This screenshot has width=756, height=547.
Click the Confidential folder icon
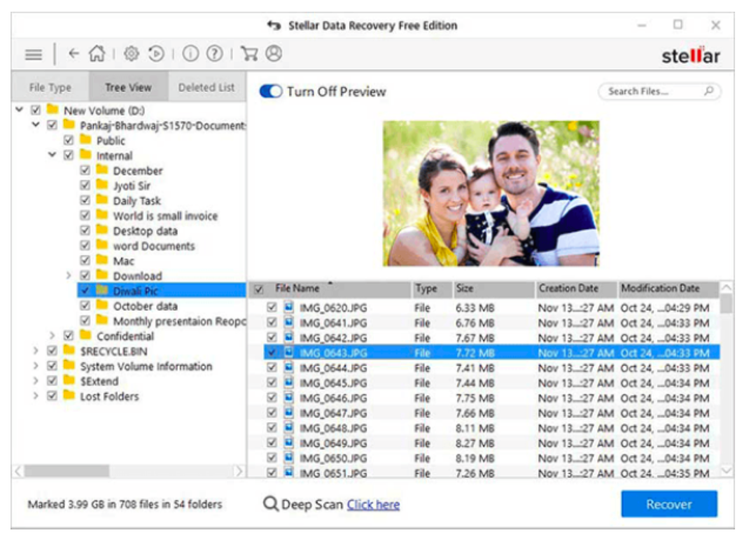[85, 335]
